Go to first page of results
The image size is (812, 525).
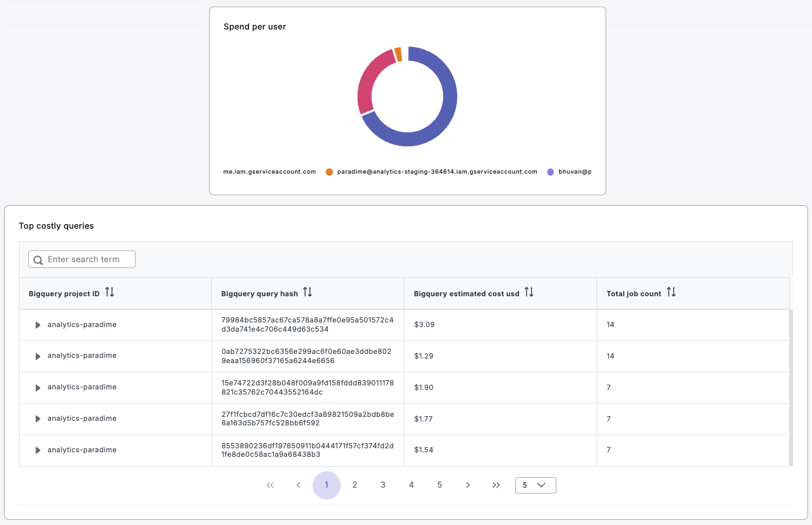click(x=270, y=485)
